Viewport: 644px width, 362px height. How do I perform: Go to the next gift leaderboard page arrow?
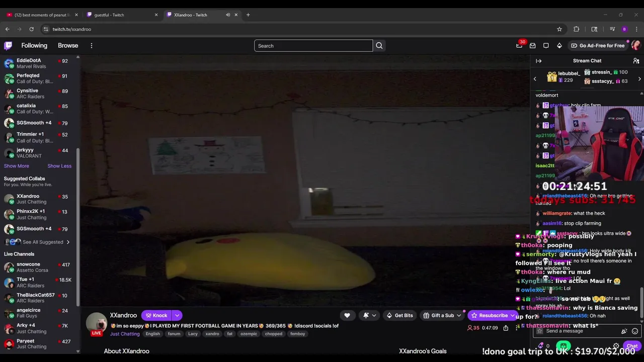[639, 79]
